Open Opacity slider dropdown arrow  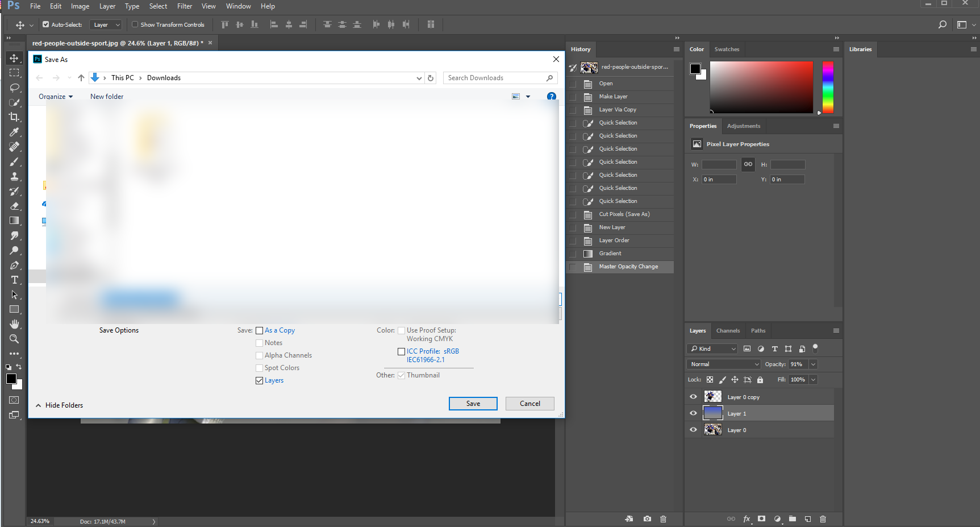click(814, 364)
